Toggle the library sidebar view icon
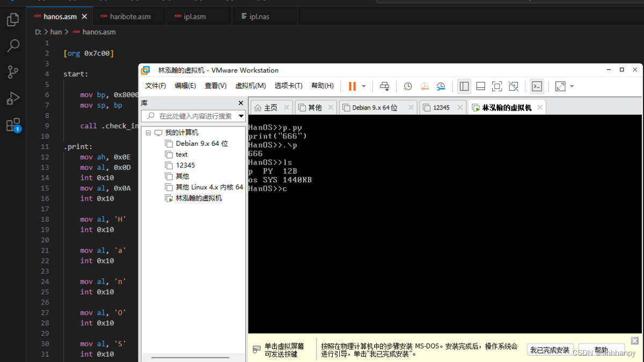The height and width of the screenshot is (362, 644). (465, 86)
